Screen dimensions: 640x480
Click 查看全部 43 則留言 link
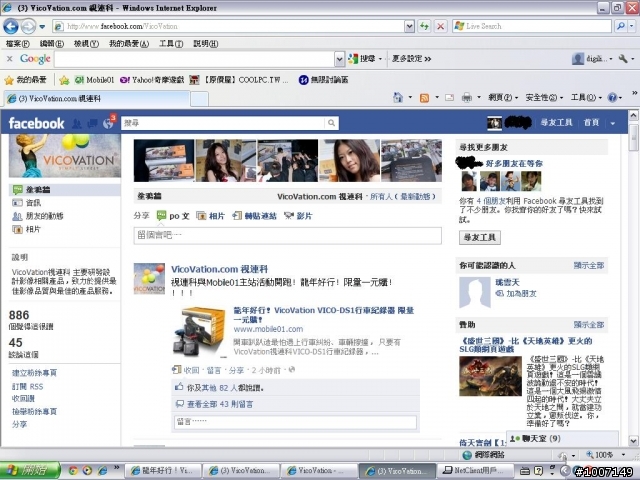point(220,404)
